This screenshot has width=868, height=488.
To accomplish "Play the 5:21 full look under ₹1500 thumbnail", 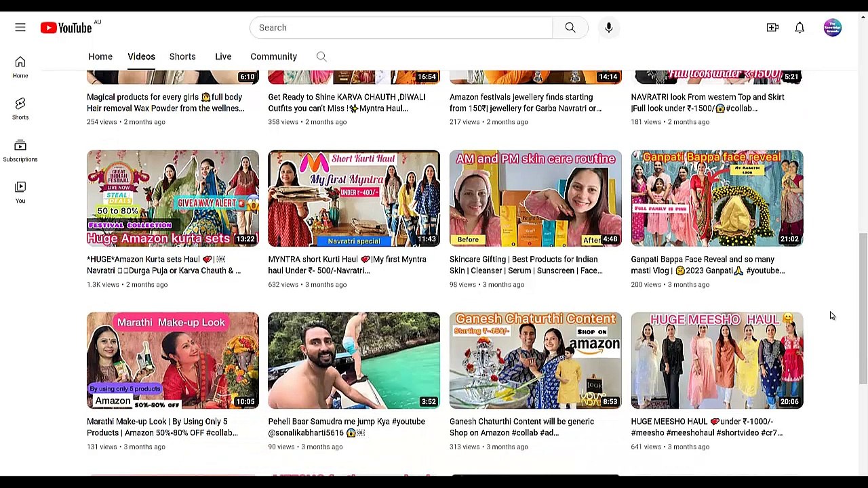I will click(717, 77).
